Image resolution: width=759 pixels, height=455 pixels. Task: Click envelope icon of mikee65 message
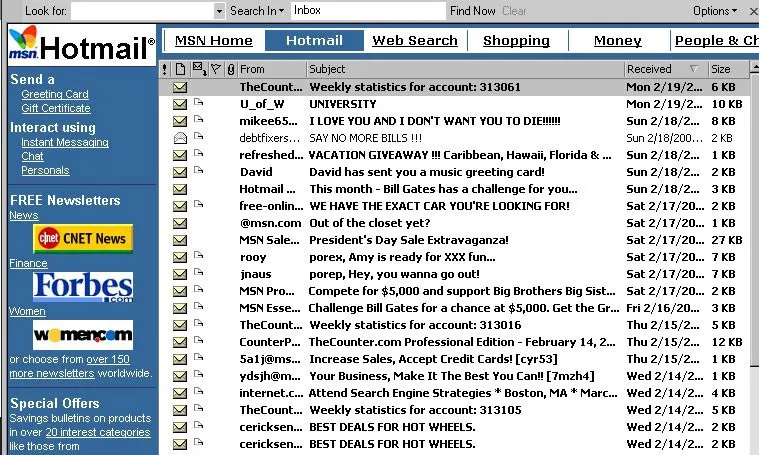point(180,121)
